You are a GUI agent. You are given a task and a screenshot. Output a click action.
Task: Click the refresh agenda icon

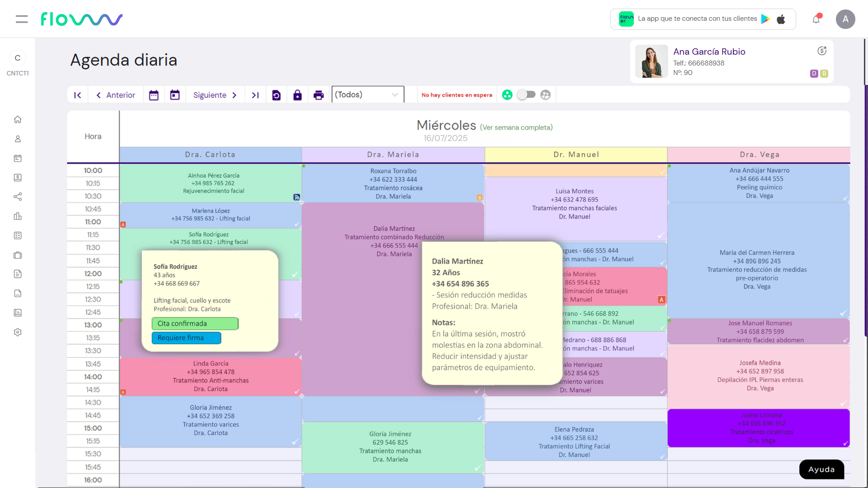[276, 95]
